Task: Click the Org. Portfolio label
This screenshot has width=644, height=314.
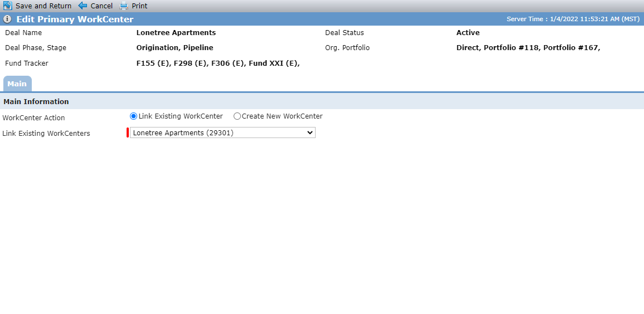Action: point(347,48)
